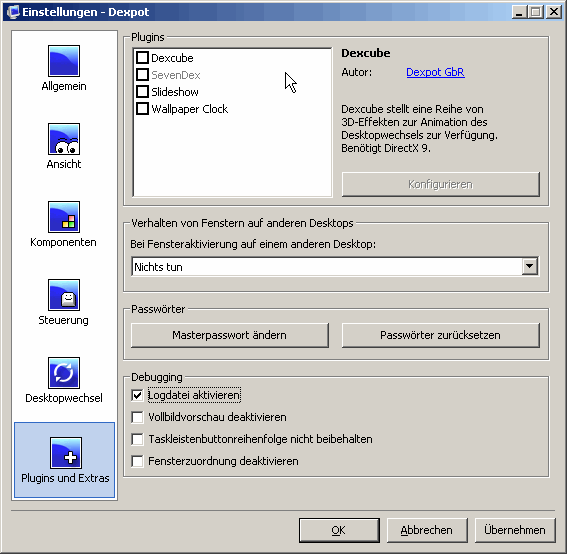This screenshot has height=554, width=567.
Task: Select the Slideshow entry label
Action: (x=175, y=92)
